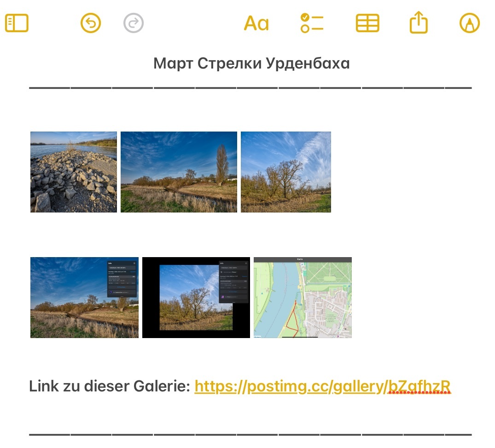Enable the Markup pen tool
Screen dimensions: 495x448
pyautogui.click(x=470, y=23)
